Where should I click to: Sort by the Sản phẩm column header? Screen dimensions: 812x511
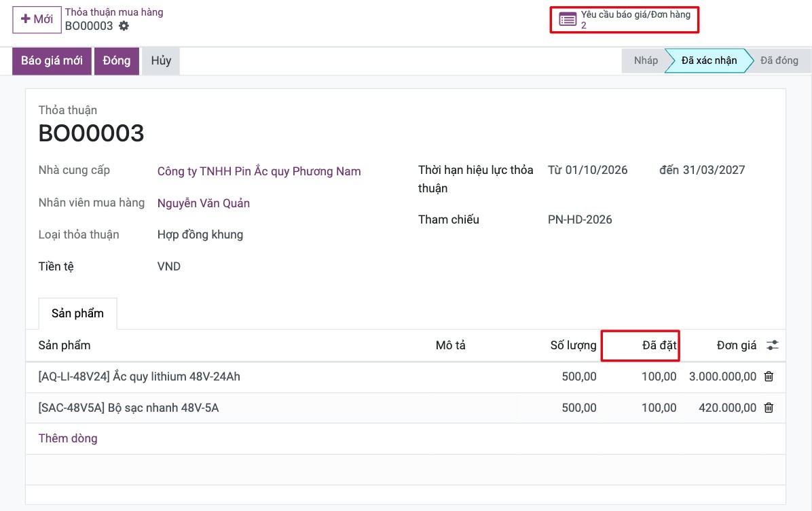[64, 345]
